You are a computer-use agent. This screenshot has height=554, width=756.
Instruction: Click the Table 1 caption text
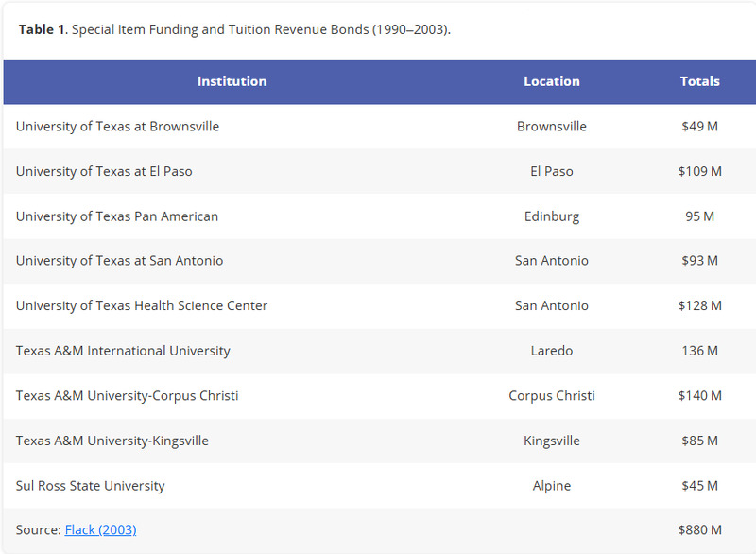234,29
